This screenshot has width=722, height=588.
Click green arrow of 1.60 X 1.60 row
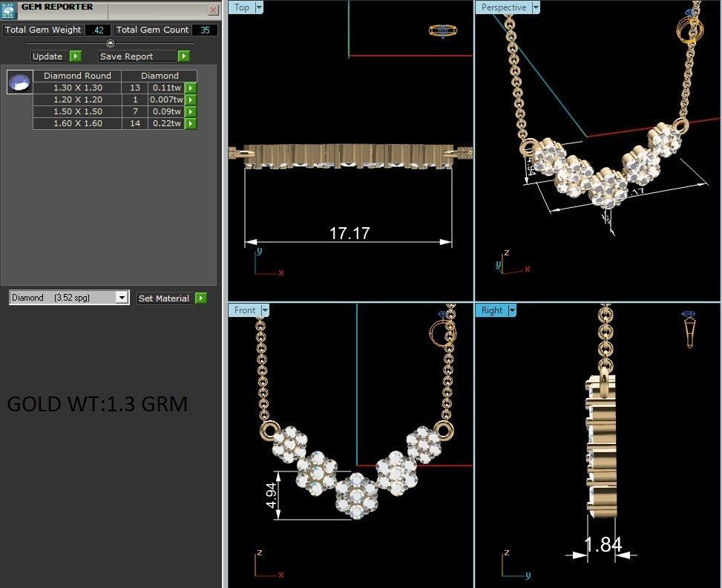[191, 123]
